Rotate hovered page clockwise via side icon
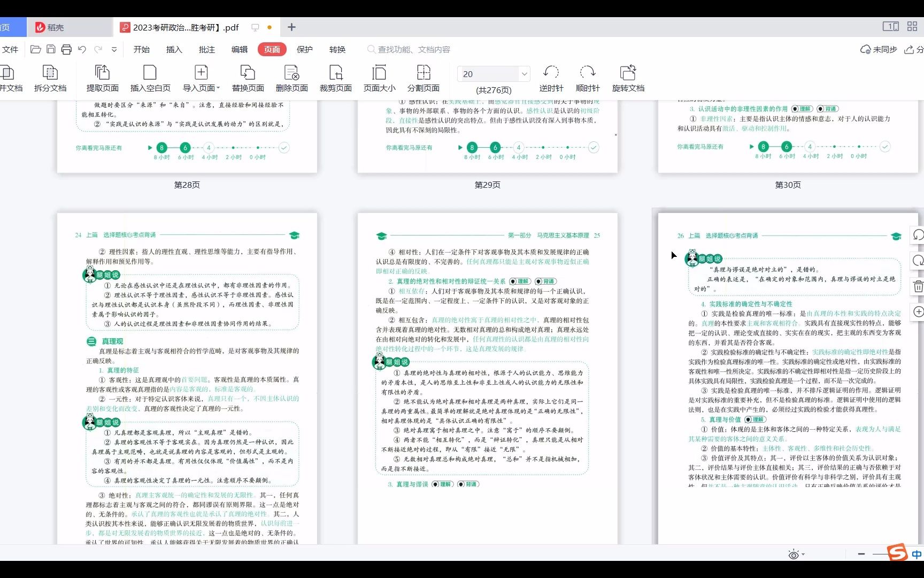 [x=918, y=261]
